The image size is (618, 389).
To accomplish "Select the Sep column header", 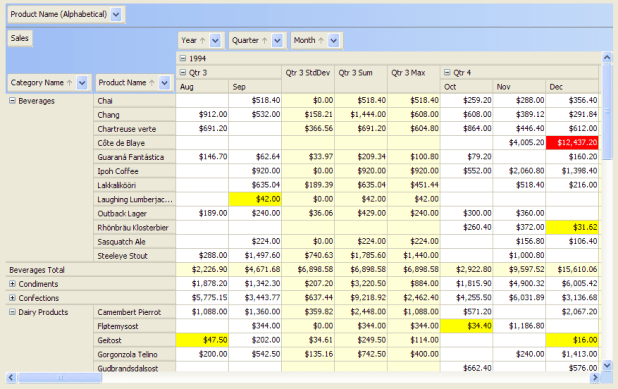I will click(x=255, y=87).
